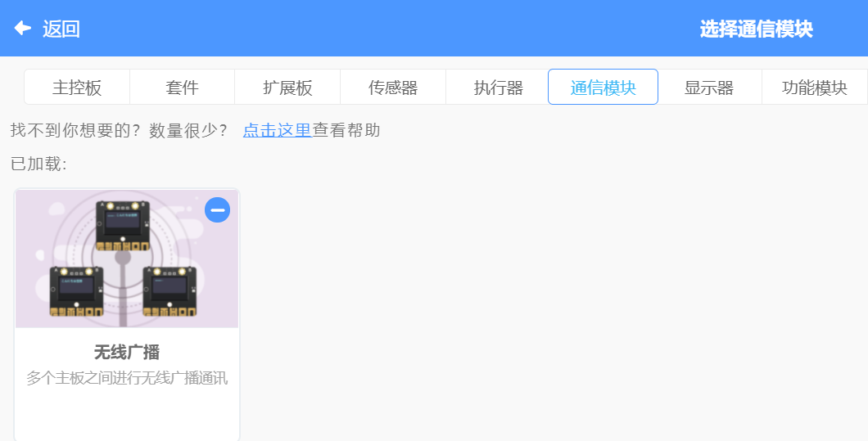Open the 显示器 tab
This screenshot has width=868, height=441.
click(709, 87)
